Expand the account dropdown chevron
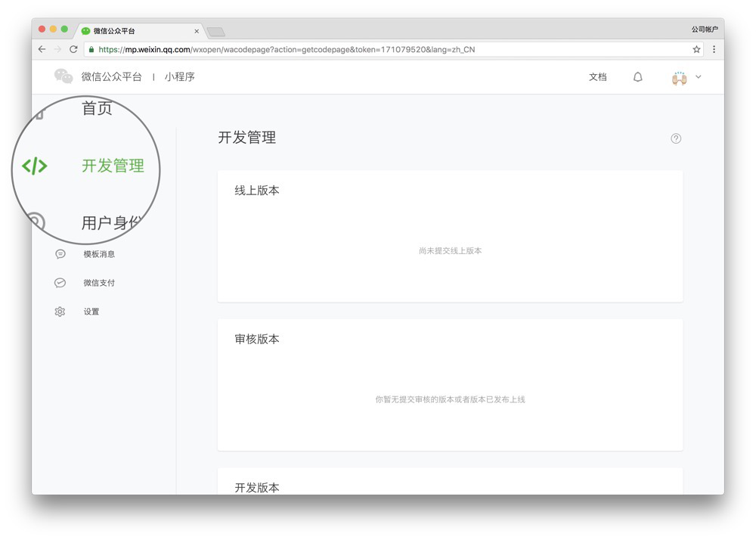Image resolution: width=756 pixels, height=540 pixels. (697, 77)
